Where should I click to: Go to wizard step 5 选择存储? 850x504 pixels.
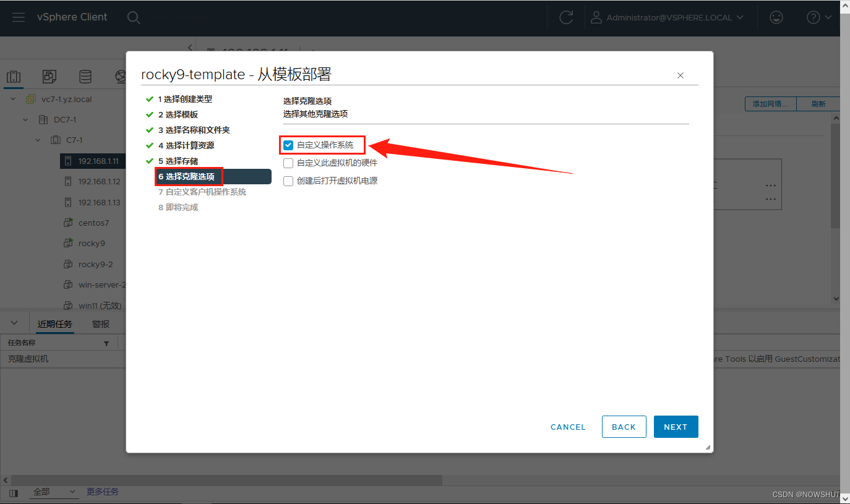[x=178, y=161]
